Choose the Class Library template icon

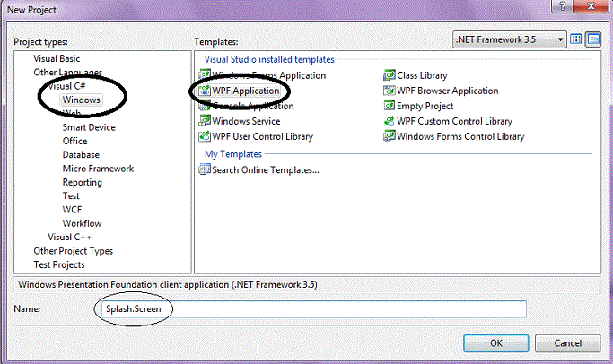[x=390, y=76]
